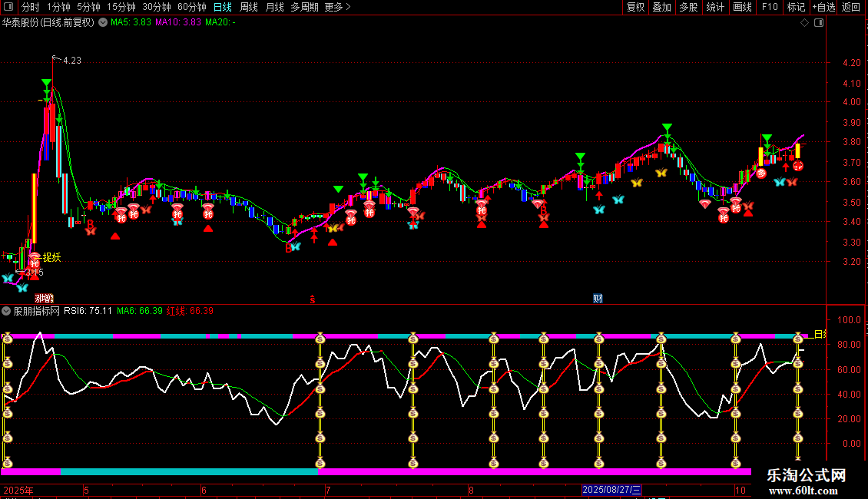Click the 3.15 low price label

(35, 273)
